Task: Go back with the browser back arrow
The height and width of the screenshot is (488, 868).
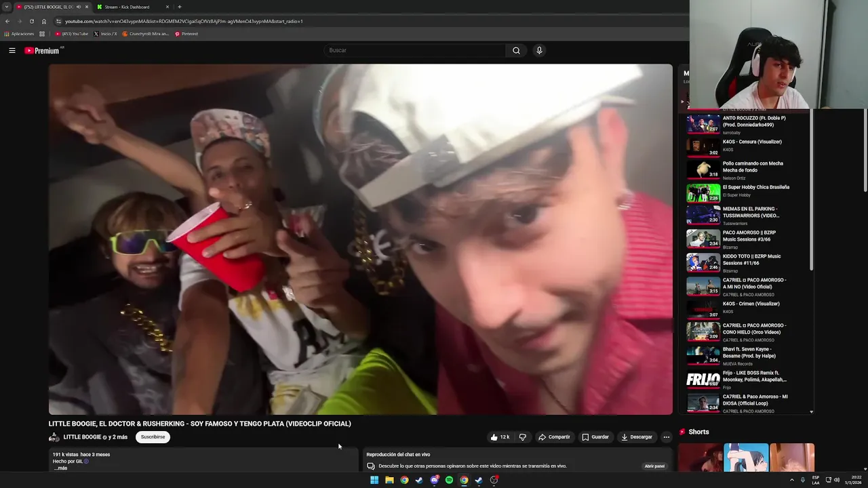Action: tap(7, 21)
